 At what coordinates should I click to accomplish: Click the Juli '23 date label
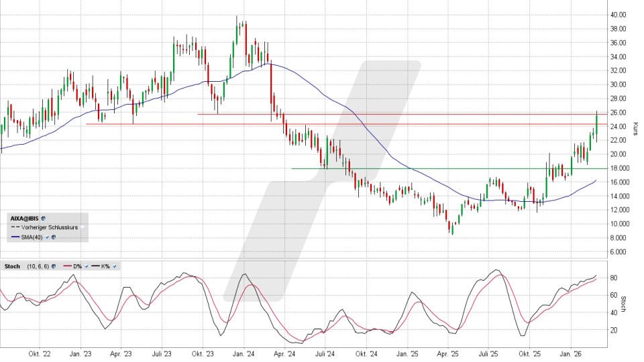tap(162, 354)
